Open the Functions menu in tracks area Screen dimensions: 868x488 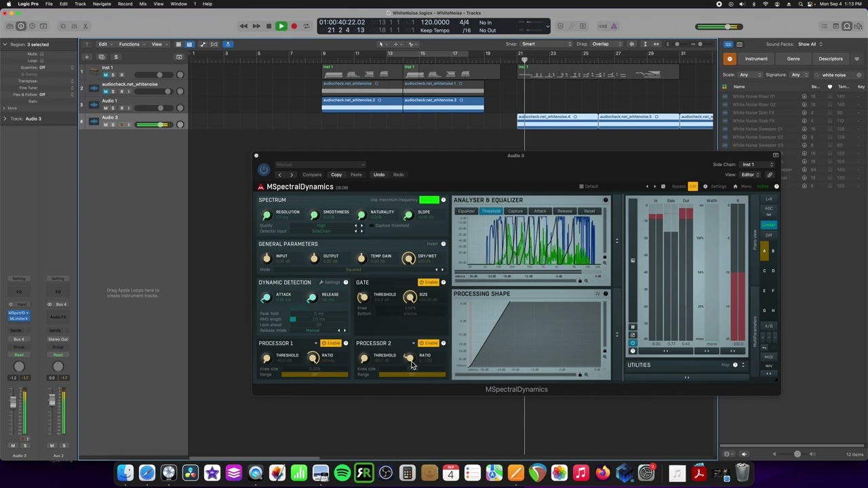132,44
